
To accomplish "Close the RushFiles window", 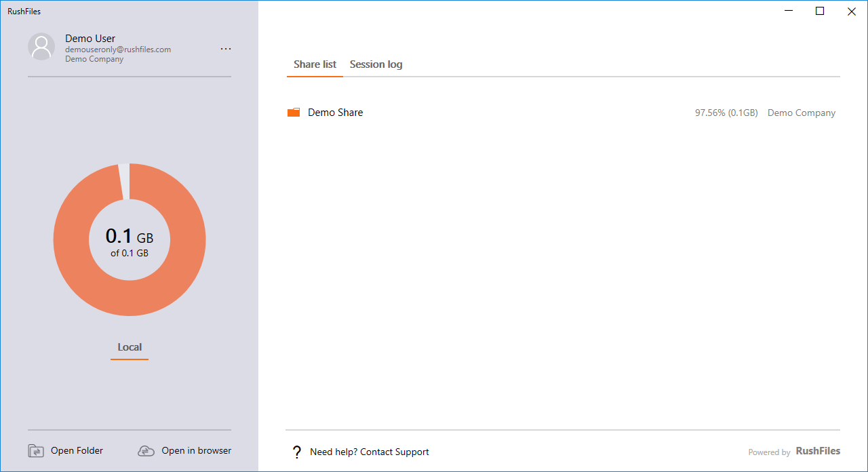I will pyautogui.click(x=852, y=11).
